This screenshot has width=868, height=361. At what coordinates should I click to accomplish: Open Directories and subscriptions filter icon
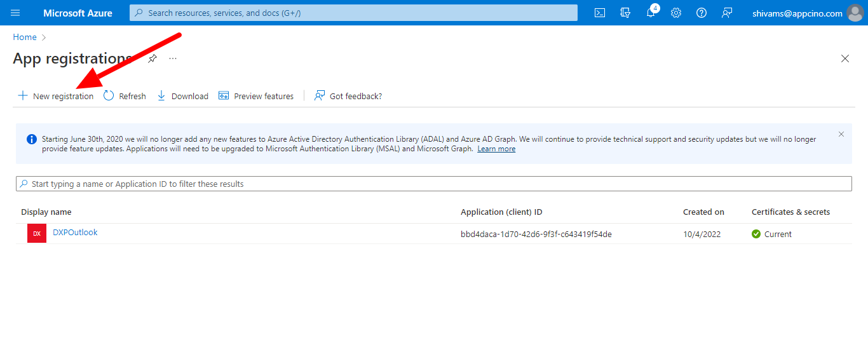pos(625,13)
